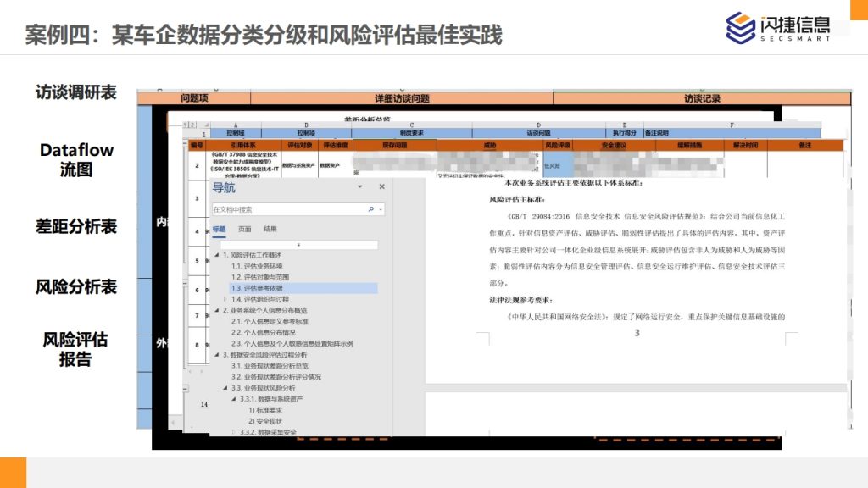Click 威胁 column header in risk table

click(490, 145)
